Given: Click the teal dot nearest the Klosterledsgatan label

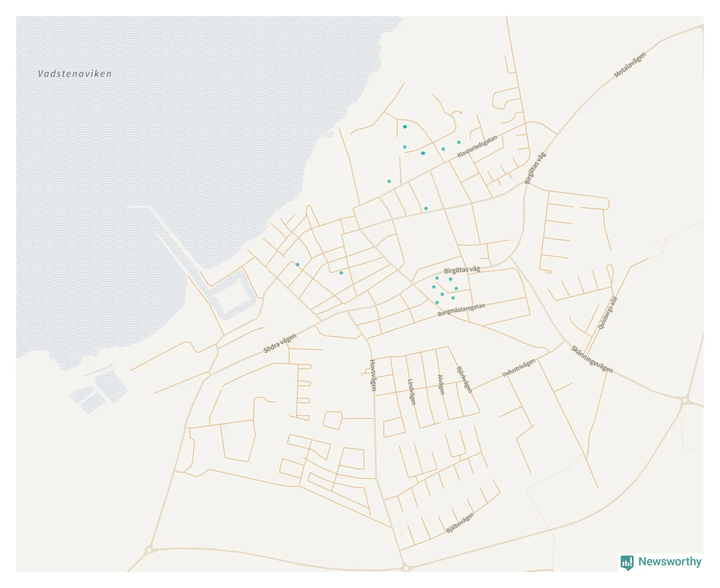Looking at the screenshot, I should [459, 142].
